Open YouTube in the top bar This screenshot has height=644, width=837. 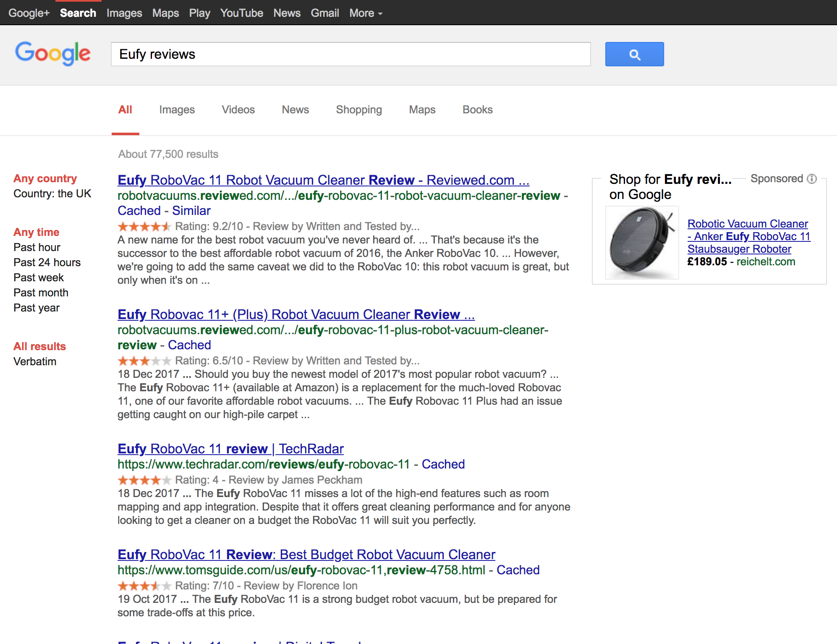click(242, 13)
